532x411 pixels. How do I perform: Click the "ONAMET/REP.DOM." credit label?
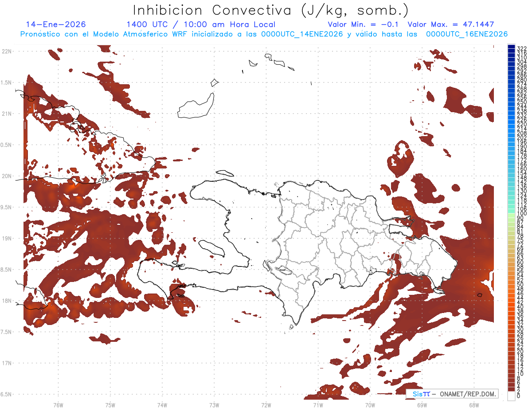[x=468, y=394]
